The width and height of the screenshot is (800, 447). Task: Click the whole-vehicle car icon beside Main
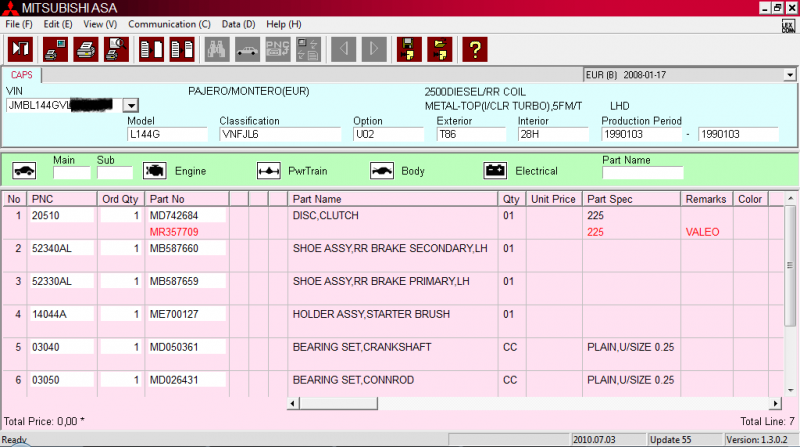(24, 170)
